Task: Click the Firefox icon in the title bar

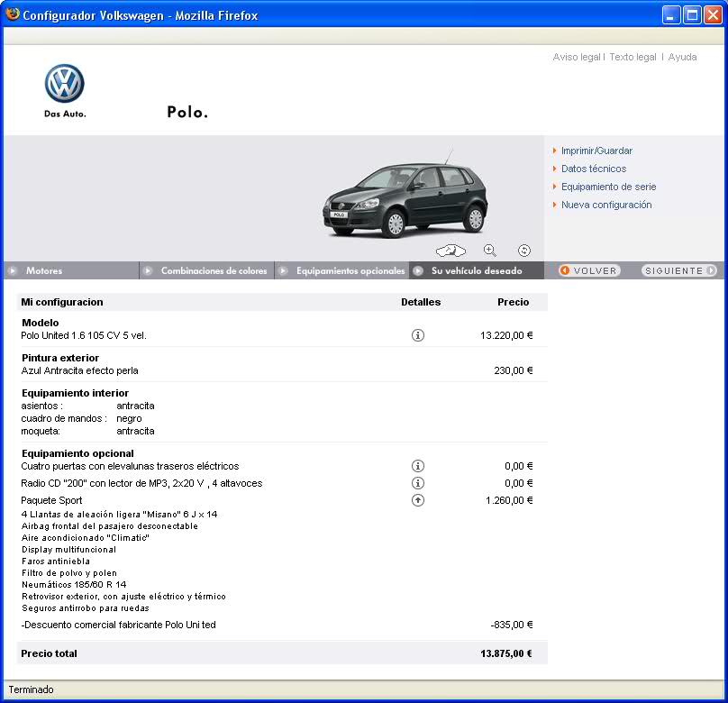Action: [13, 14]
